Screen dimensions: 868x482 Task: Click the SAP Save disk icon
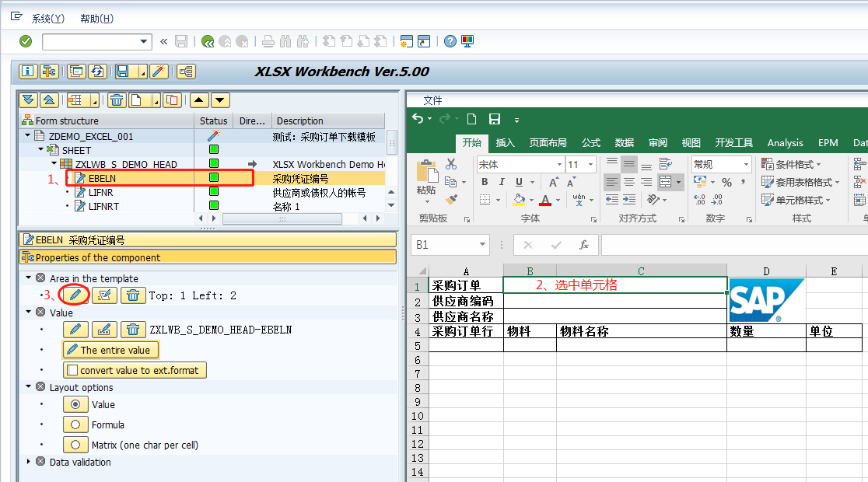181,41
